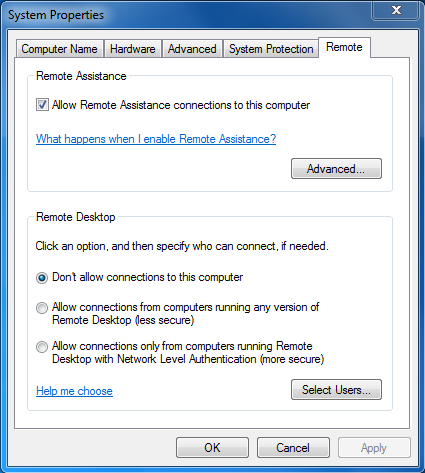Viewport: 425px width, 473px height.
Task: Open the 'Help me choose' link
Action: pyautogui.click(x=74, y=391)
